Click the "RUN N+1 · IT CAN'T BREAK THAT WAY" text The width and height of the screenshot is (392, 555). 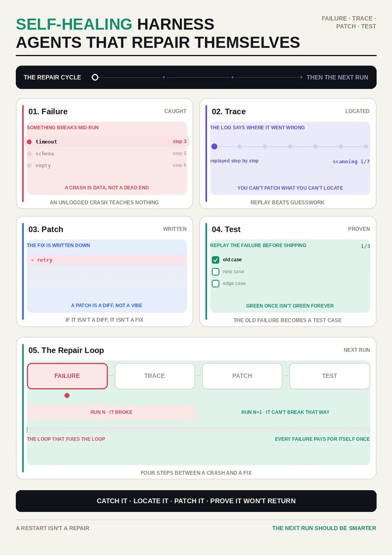coord(285,412)
